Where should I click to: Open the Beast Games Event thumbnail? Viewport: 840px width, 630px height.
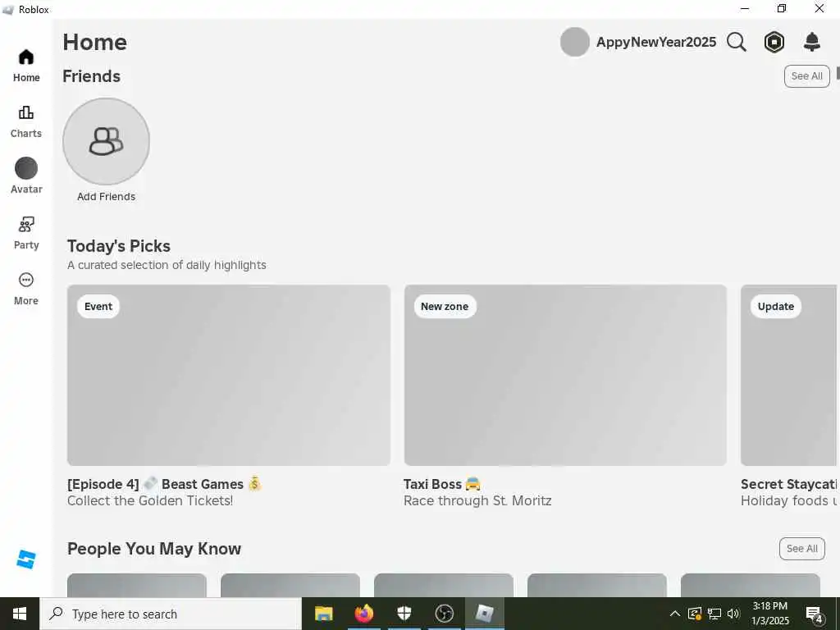pos(229,375)
